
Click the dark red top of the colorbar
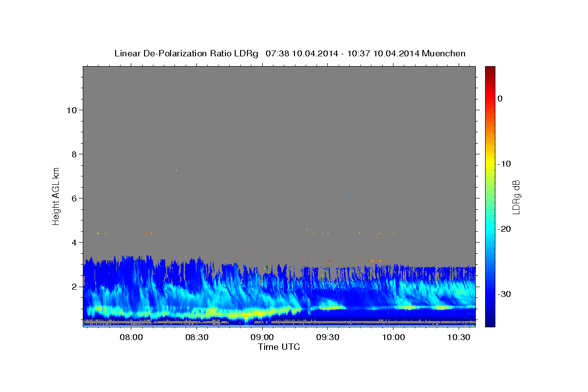(x=490, y=71)
